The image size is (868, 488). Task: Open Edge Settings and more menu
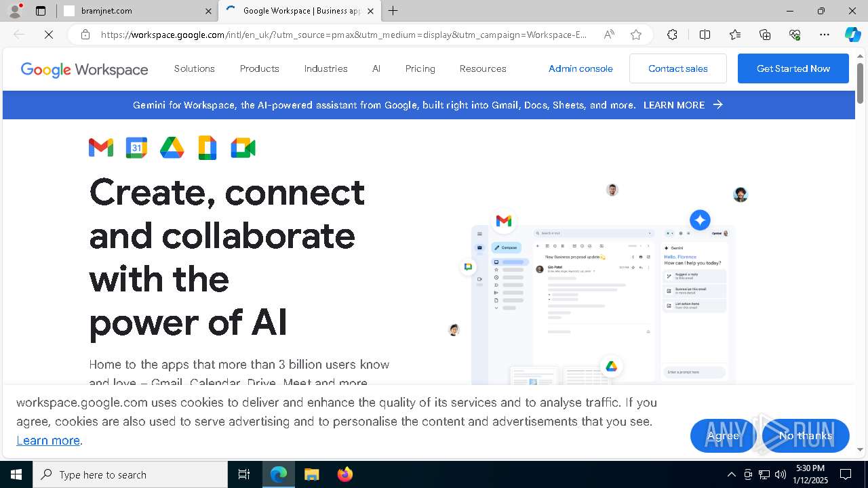pos(825,35)
